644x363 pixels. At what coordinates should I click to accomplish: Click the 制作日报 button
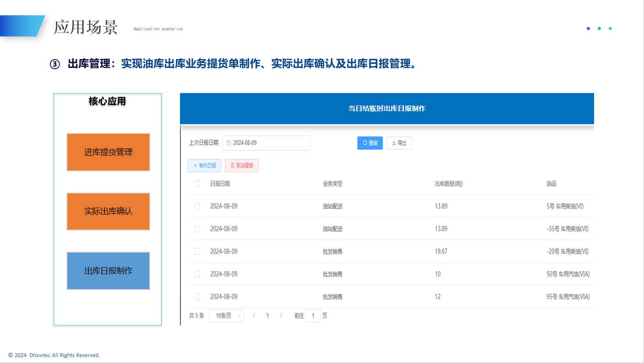(205, 165)
